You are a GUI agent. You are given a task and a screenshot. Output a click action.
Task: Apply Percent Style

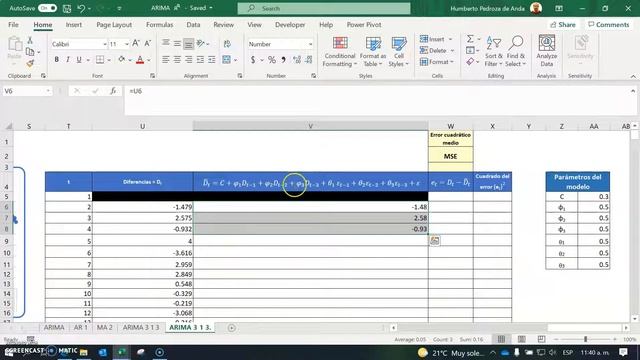272,60
